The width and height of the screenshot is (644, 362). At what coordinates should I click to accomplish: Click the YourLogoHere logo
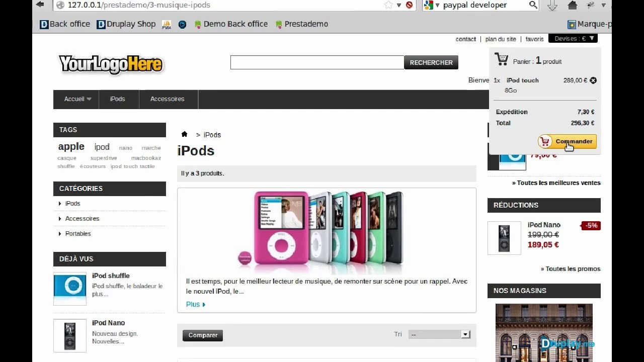111,64
